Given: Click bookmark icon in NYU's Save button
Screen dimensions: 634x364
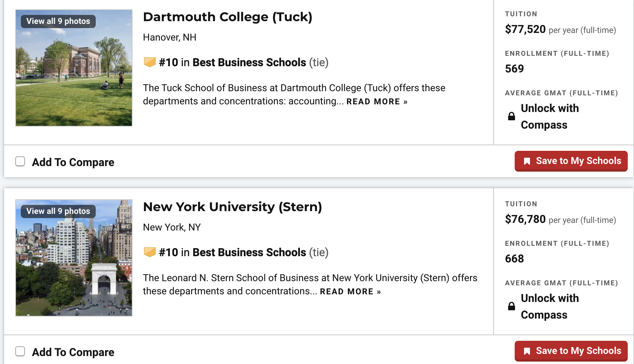Looking at the screenshot, I should click(527, 351).
